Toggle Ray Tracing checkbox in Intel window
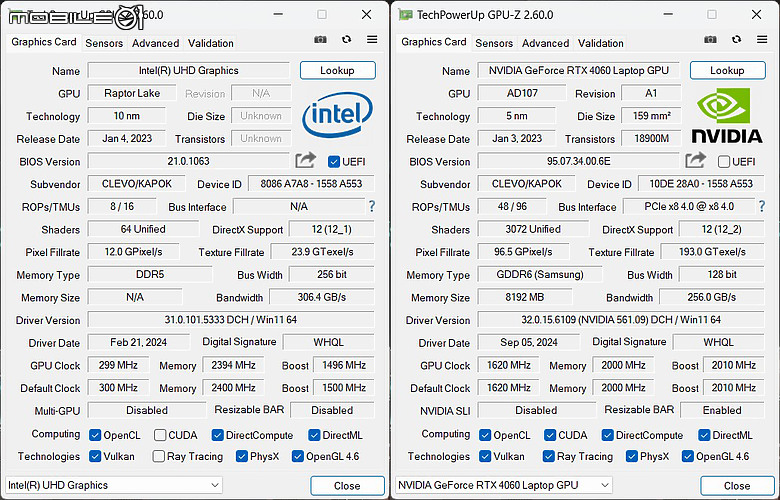This screenshot has width=780, height=500. click(159, 456)
